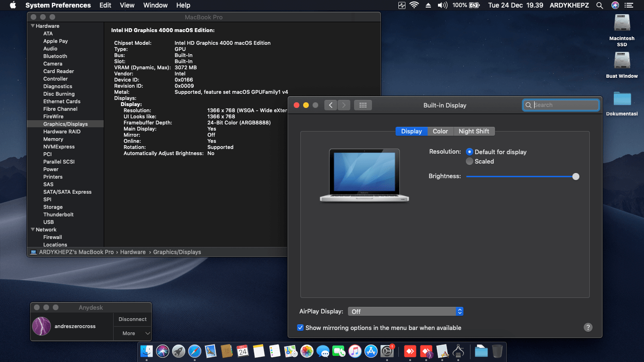Open the Window menu in menu bar

point(155,5)
